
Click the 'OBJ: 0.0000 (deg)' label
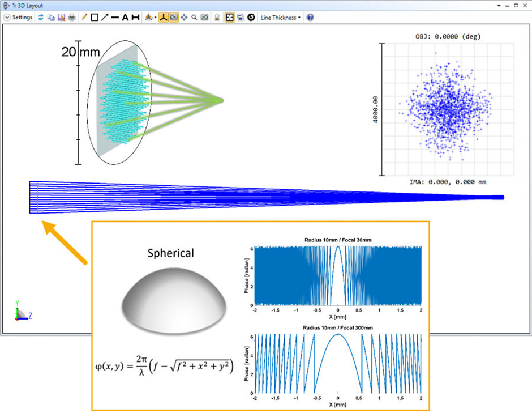pyautogui.click(x=448, y=36)
